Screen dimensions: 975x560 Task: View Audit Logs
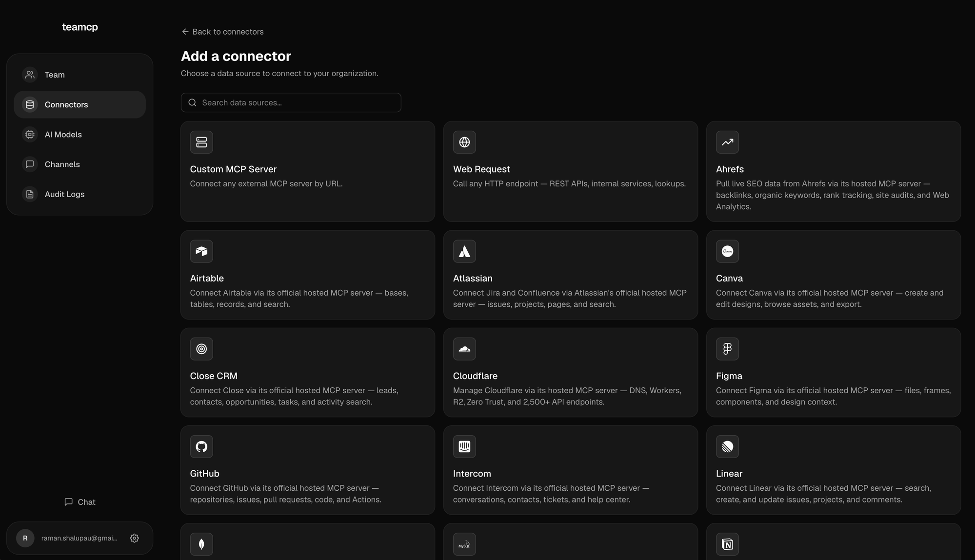point(80,194)
